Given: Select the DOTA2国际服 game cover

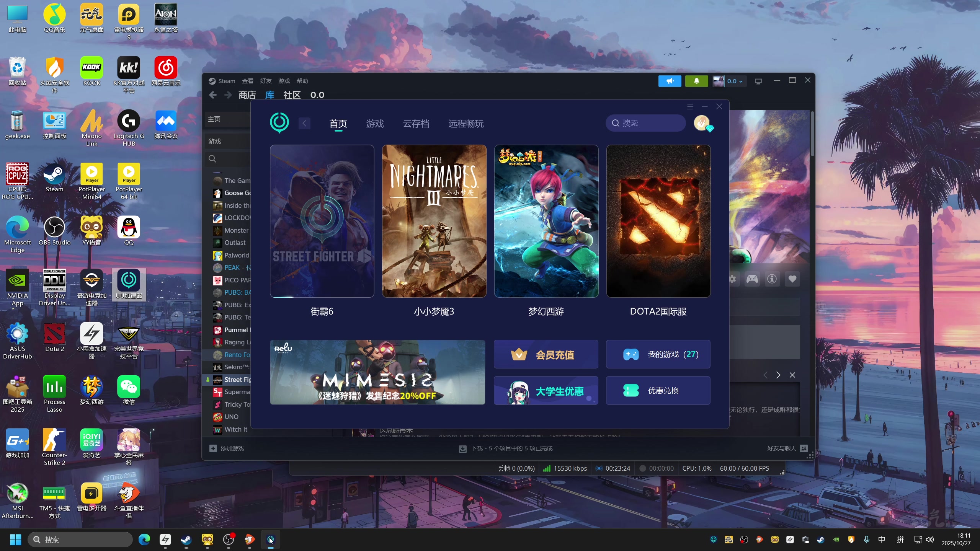Looking at the screenshot, I should point(658,221).
